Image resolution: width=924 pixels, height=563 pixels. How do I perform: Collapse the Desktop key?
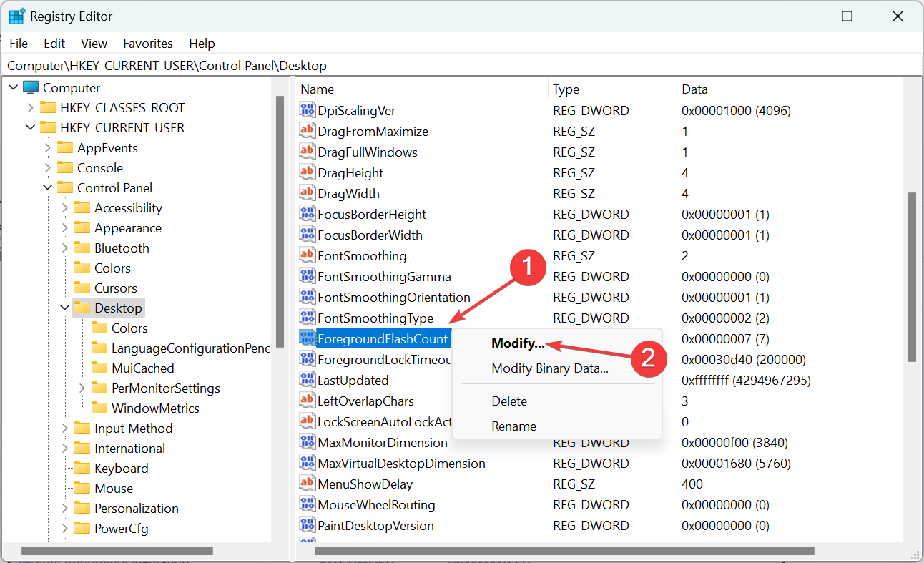click(64, 308)
